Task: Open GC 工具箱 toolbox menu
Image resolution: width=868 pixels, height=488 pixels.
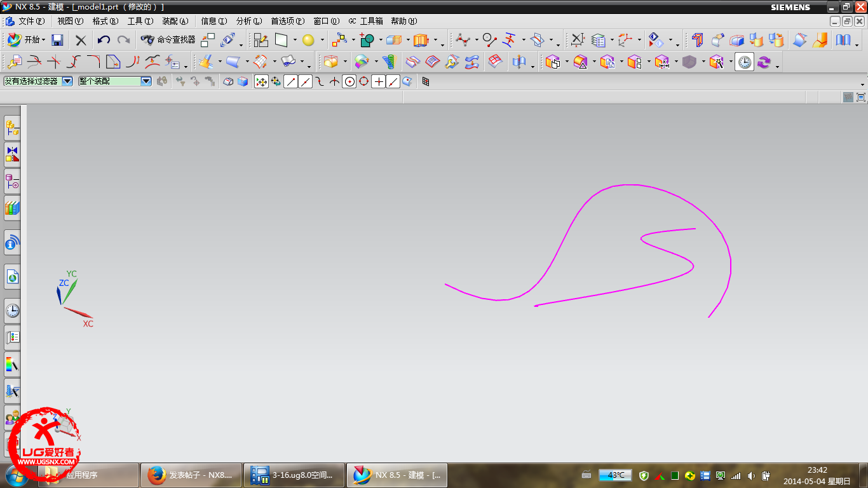Action: click(365, 21)
